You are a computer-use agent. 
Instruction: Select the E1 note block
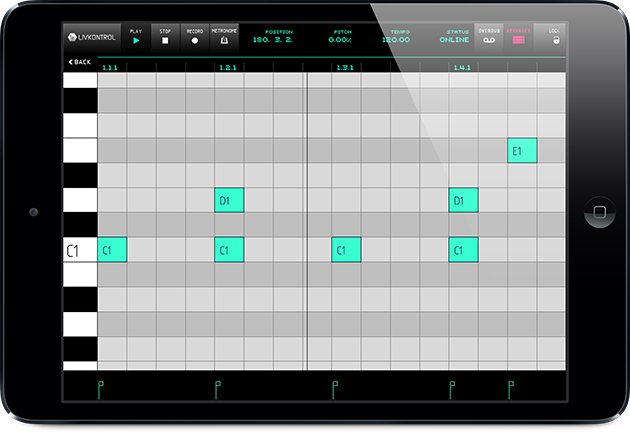point(522,151)
